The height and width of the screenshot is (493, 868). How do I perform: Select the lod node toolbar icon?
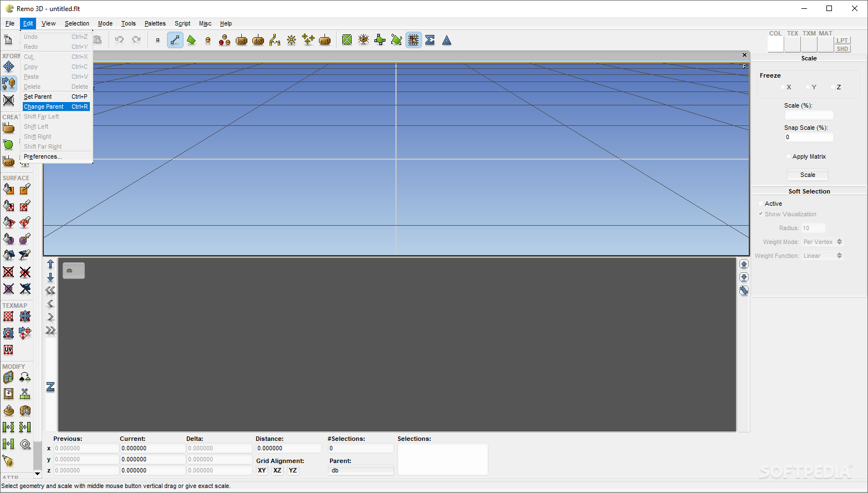point(242,40)
